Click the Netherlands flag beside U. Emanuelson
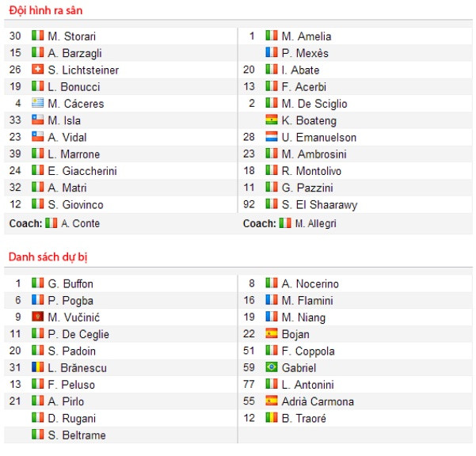The width and height of the screenshot is (476, 456). pyautogui.click(x=271, y=137)
